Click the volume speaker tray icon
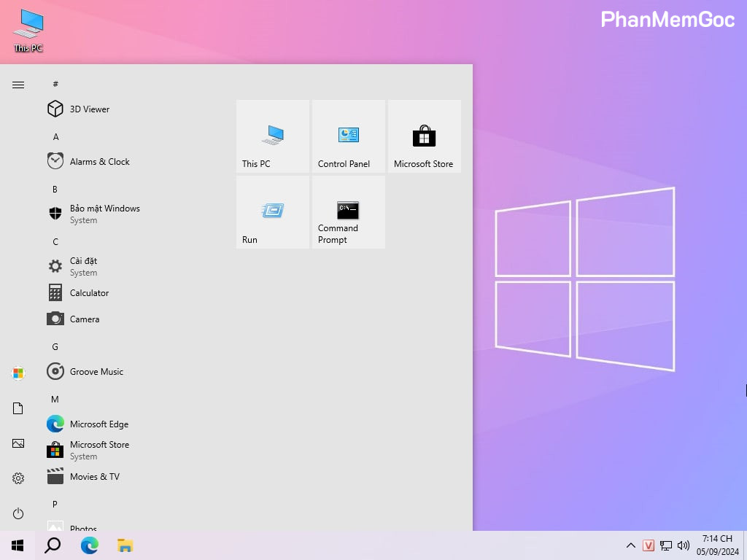Viewport: 747px width, 560px height. (684, 545)
